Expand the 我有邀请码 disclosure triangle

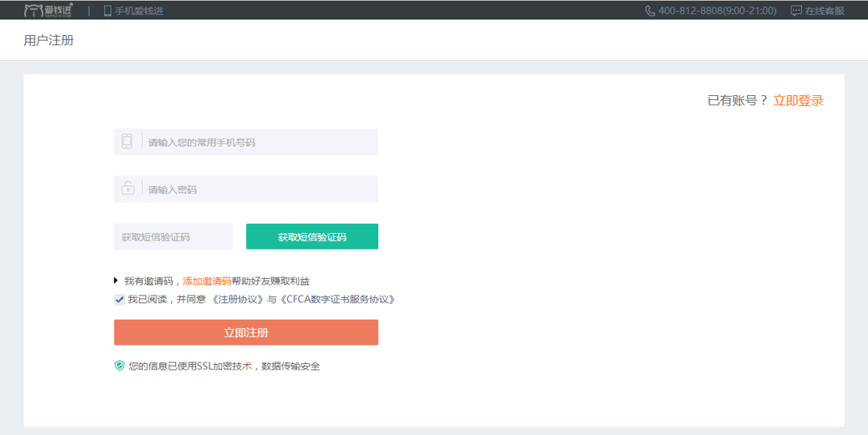pyautogui.click(x=116, y=281)
